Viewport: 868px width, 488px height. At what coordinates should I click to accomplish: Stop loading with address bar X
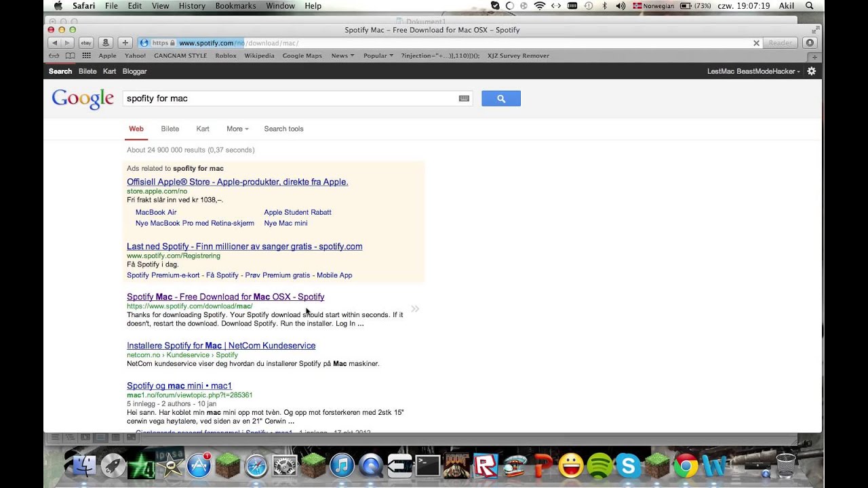click(x=756, y=43)
